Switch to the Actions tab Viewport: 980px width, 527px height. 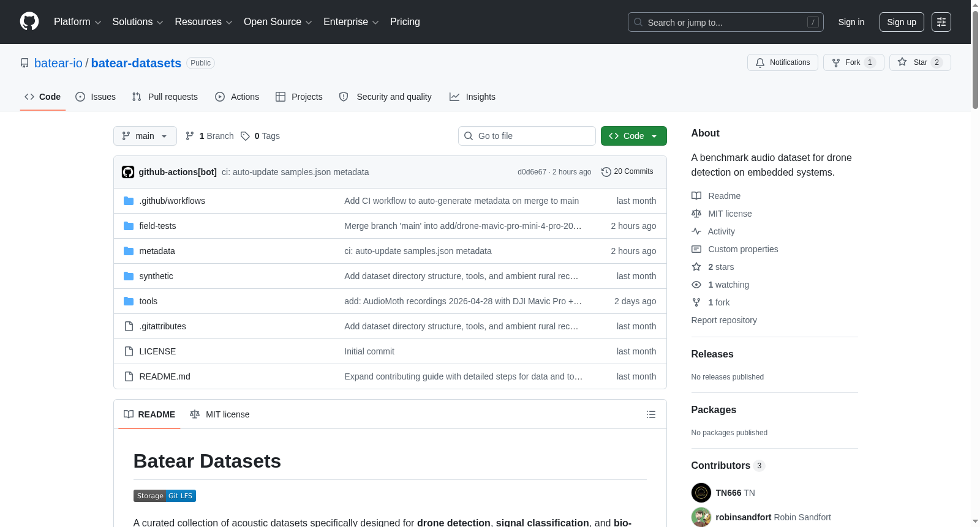pyautogui.click(x=237, y=97)
